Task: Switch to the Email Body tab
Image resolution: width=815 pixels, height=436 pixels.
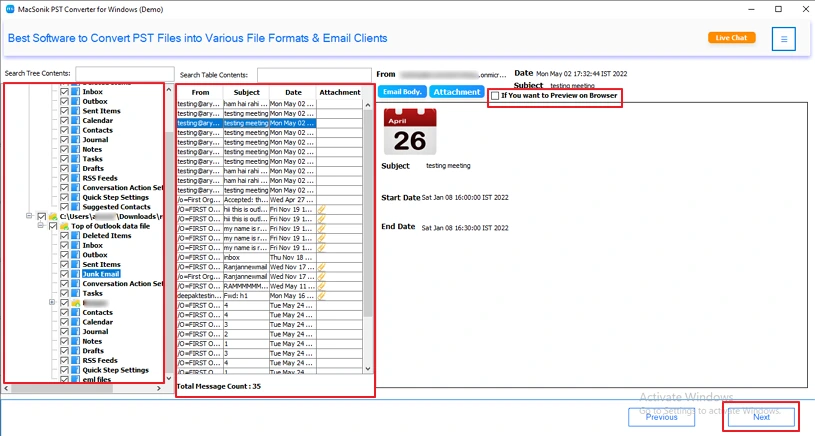Action: [402, 92]
